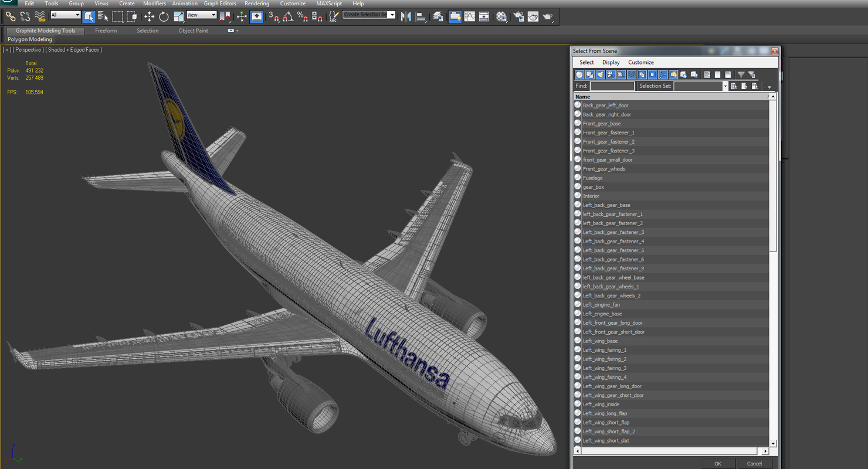Click Polygon Modeling panel label
Viewport: 868px width, 469px height.
[30, 39]
